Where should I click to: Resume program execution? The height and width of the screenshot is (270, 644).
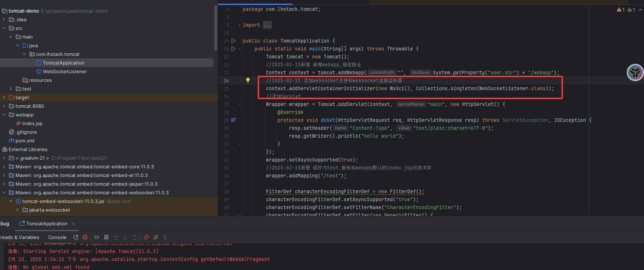pyautogui.click(x=97, y=237)
